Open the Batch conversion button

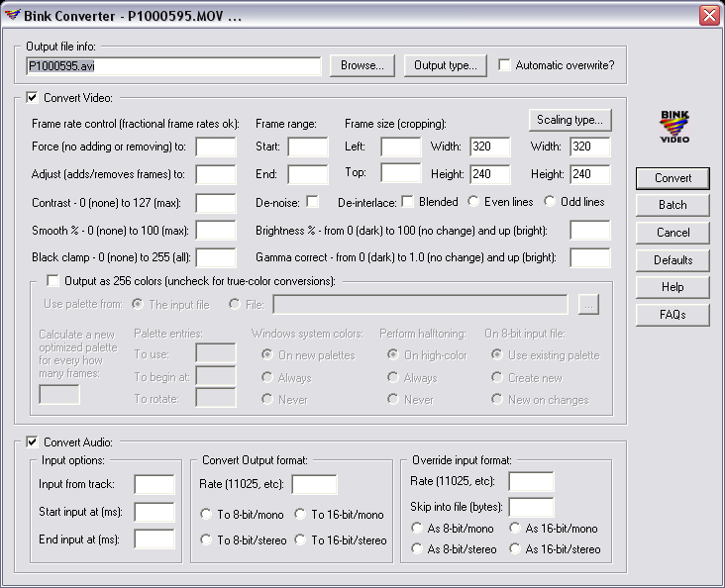coord(673,205)
